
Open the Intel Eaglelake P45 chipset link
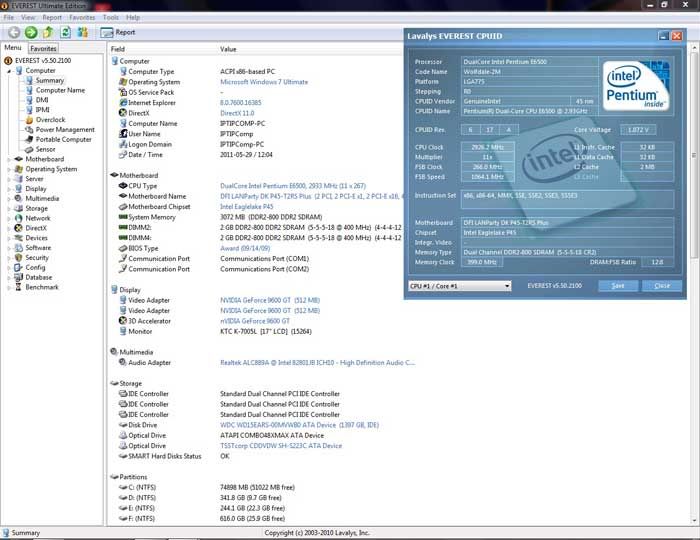coord(246,207)
